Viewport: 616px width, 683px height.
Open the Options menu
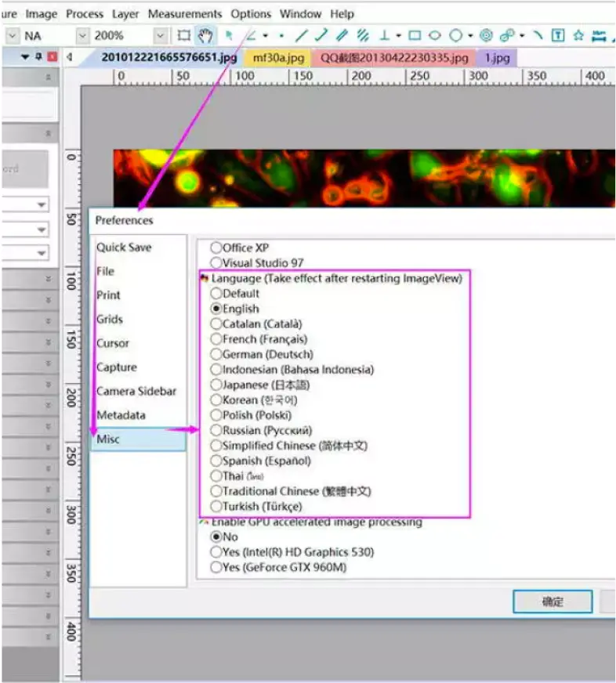pyautogui.click(x=251, y=14)
